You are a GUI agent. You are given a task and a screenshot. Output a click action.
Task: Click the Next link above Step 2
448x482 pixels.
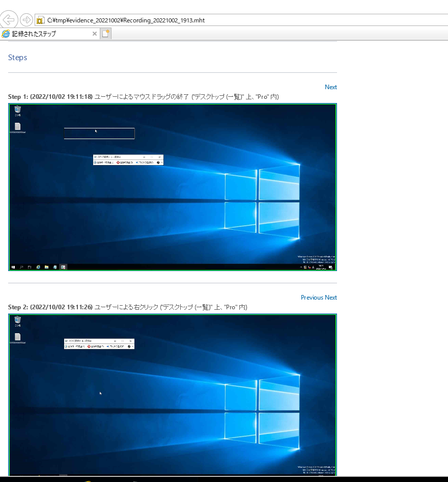tap(331, 298)
